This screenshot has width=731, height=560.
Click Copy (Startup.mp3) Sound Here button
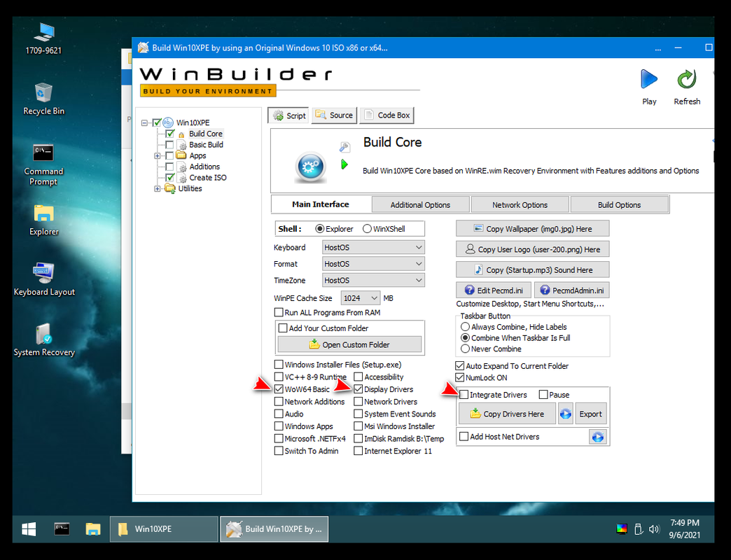[532, 269]
